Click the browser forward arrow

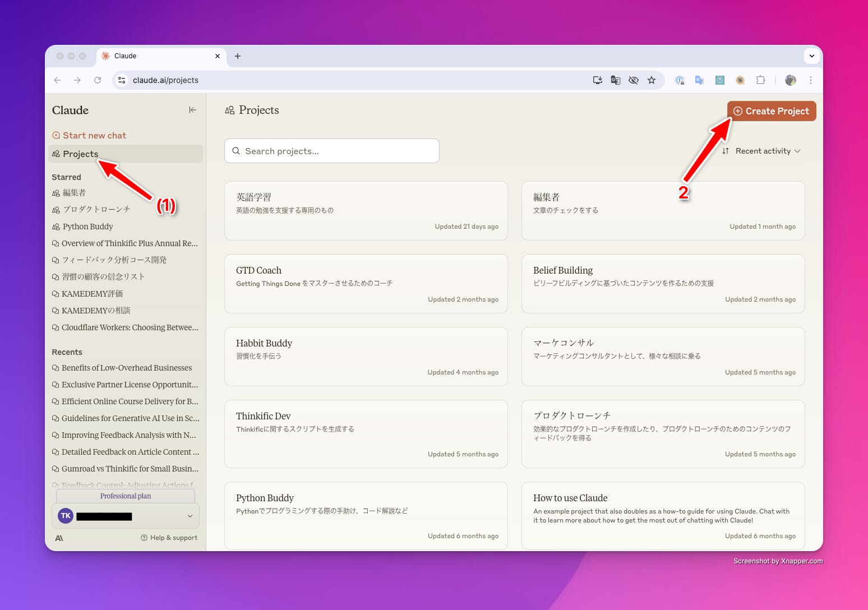77,80
